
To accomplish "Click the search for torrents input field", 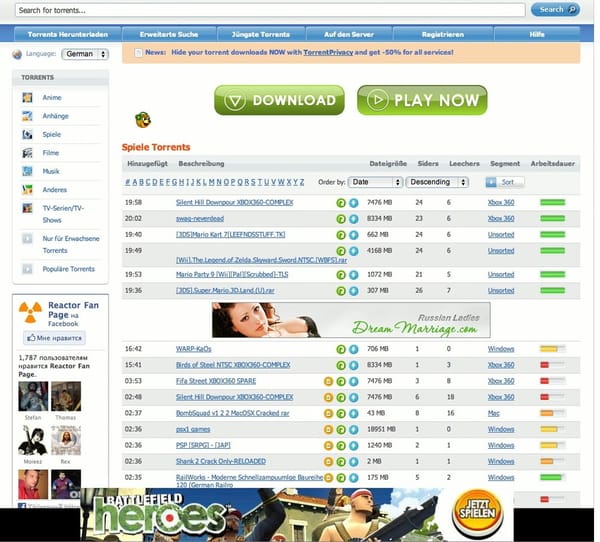I will pos(270,10).
